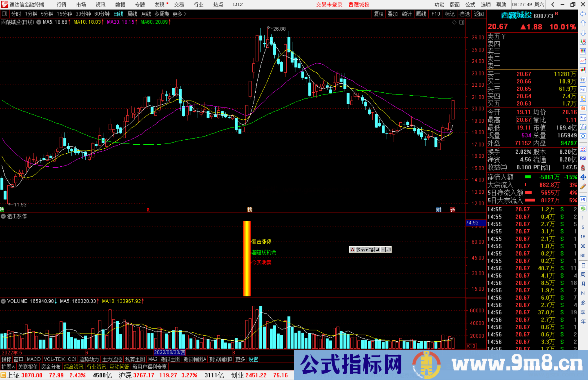Expand the 狙击涨停 indicator dropdown
This screenshot has width=588, height=380.
pyautogui.click(x=3, y=216)
